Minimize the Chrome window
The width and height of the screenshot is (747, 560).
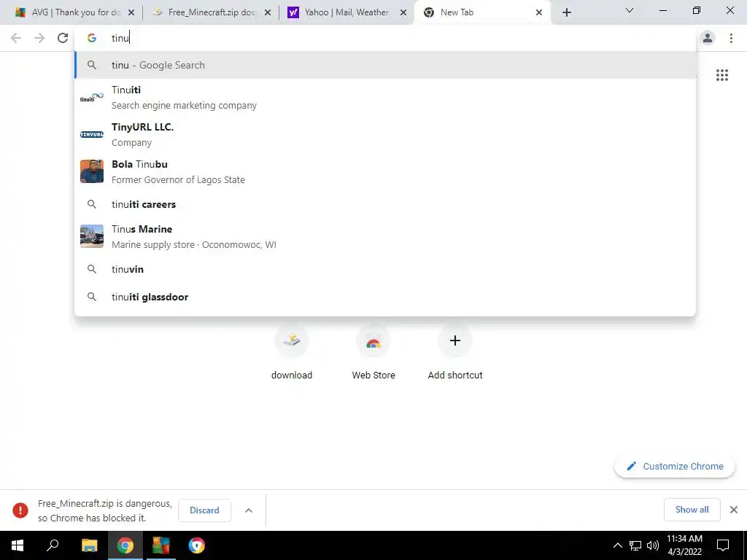(x=662, y=10)
